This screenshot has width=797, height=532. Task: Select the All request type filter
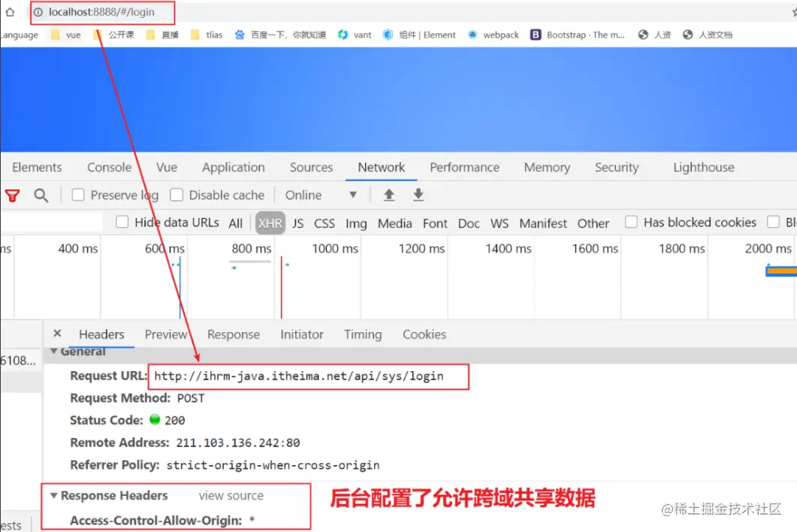tap(235, 223)
